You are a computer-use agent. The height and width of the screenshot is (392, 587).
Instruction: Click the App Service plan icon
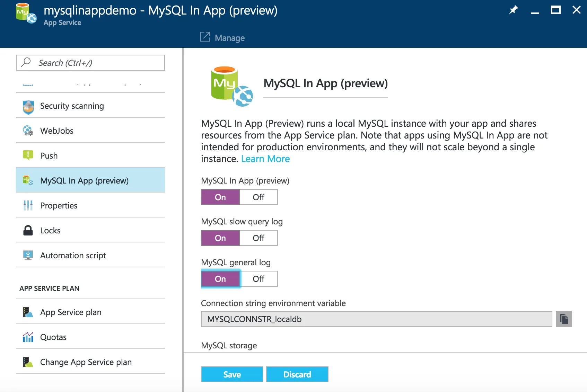tap(28, 312)
